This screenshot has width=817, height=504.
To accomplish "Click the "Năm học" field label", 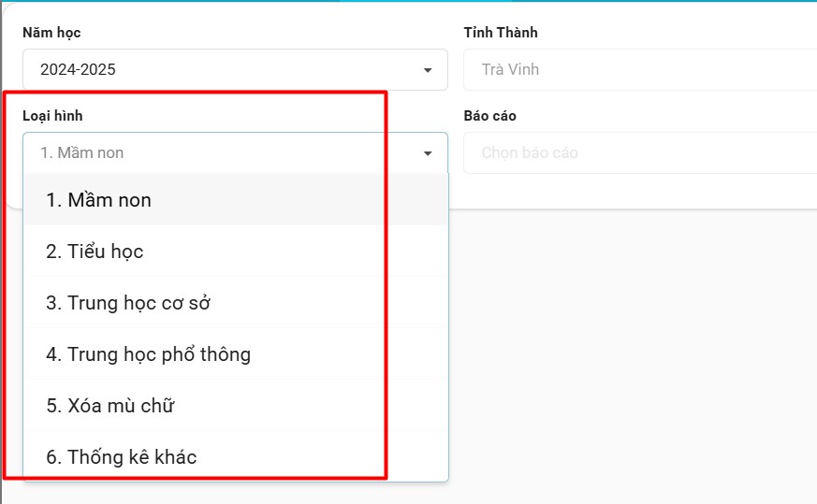I will (x=51, y=33).
